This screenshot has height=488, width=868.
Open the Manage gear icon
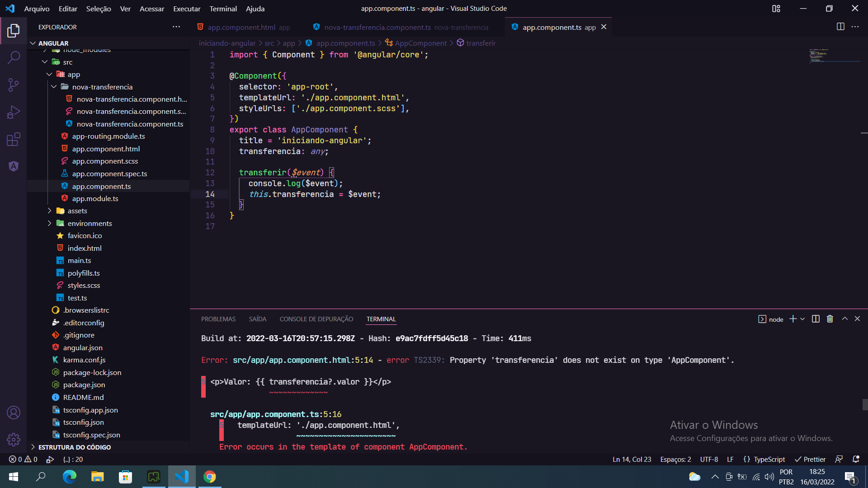pos(14,439)
